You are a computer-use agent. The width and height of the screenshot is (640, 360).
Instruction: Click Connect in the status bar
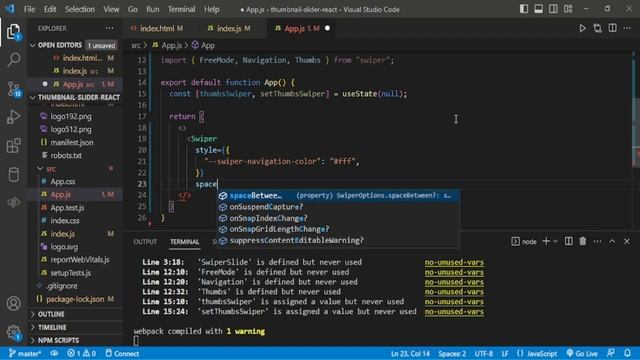122,353
